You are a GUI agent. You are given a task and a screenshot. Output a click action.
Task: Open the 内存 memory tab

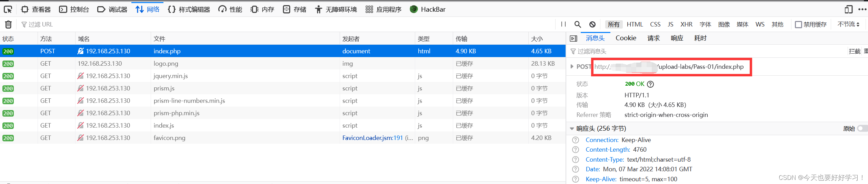[x=262, y=9]
